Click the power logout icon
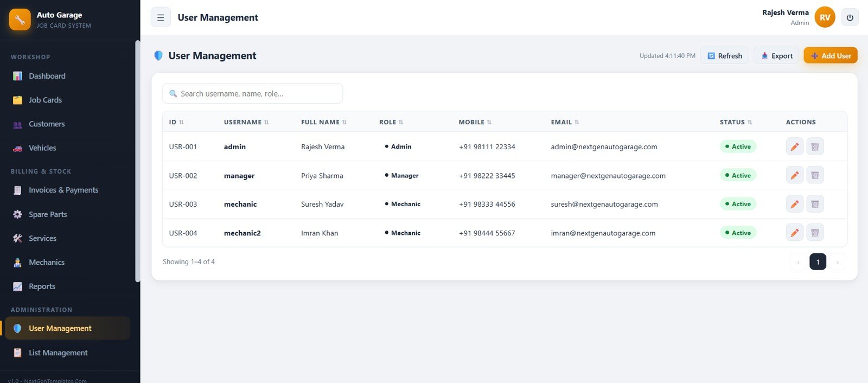868x383 pixels. (x=850, y=17)
